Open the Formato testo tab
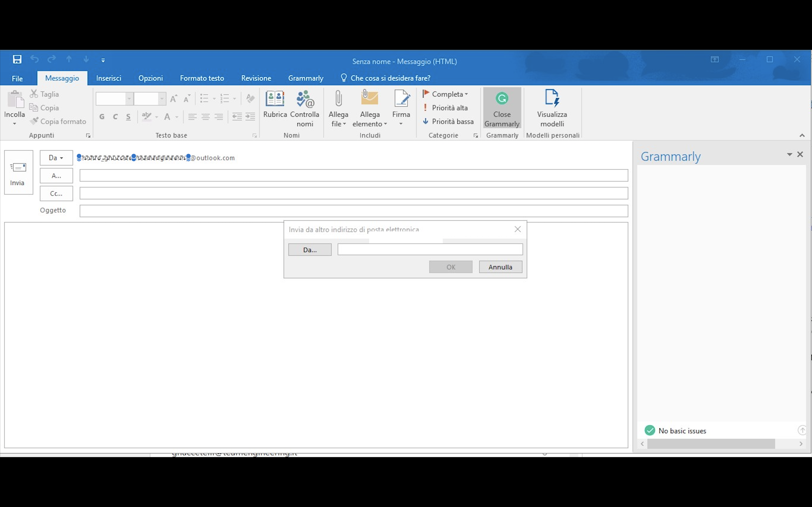Image resolution: width=812 pixels, height=507 pixels. pyautogui.click(x=202, y=78)
